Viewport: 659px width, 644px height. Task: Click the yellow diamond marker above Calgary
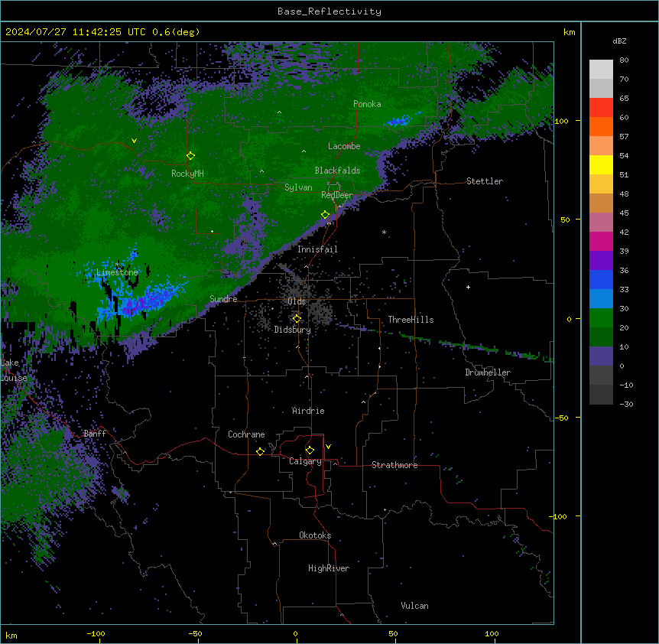click(x=310, y=450)
